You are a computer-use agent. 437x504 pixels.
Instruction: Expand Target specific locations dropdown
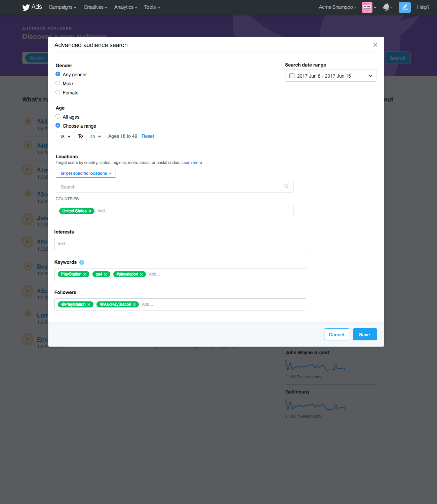[x=86, y=173]
